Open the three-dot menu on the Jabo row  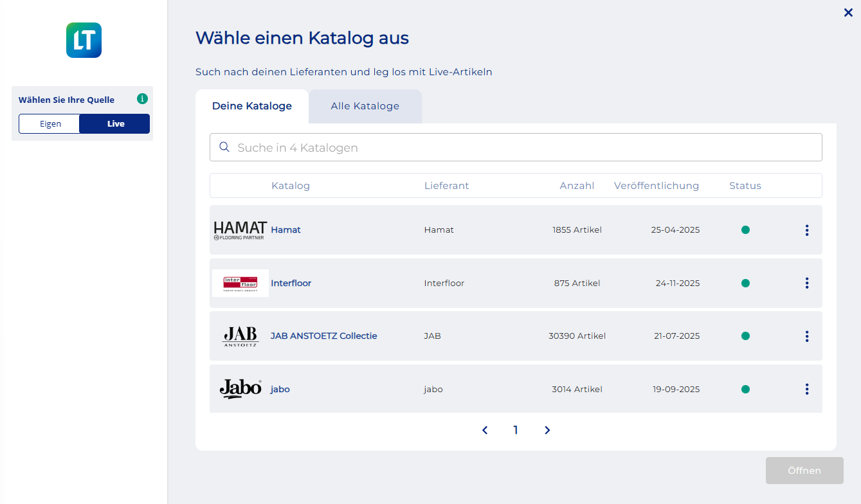(x=806, y=389)
